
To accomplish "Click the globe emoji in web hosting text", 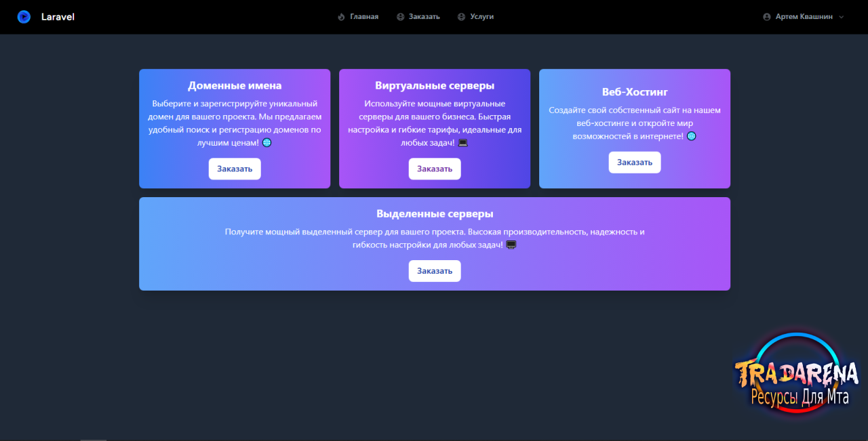I will pyautogui.click(x=691, y=136).
